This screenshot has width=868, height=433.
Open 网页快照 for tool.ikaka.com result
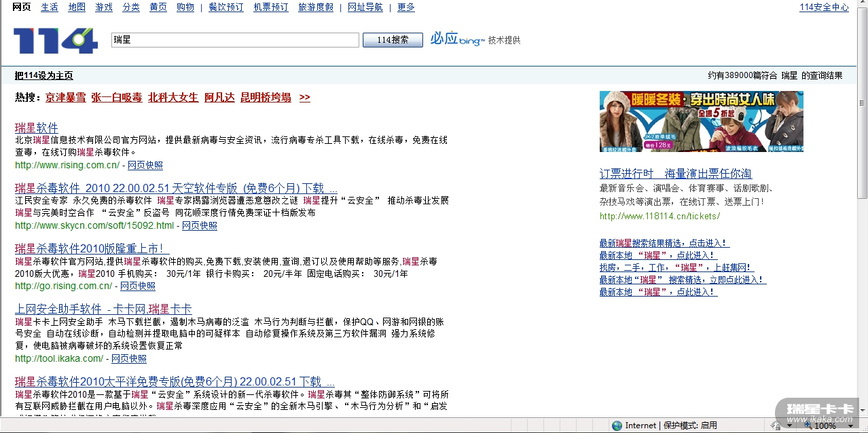click(x=129, y=358)
